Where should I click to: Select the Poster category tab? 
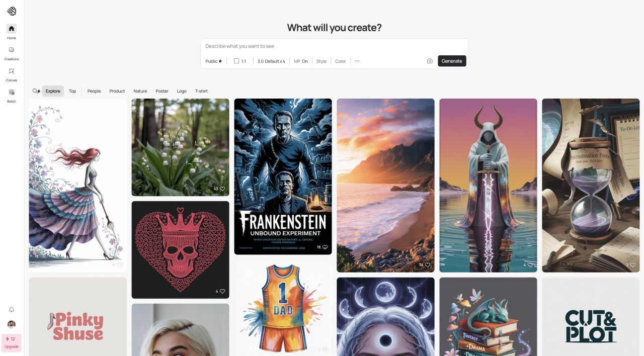coord(162,91)
